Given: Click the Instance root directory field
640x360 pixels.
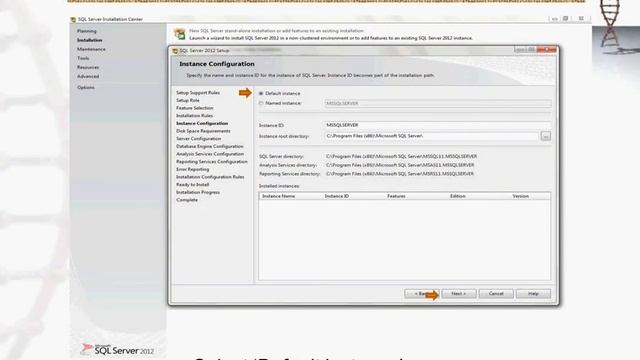Looking at the screenshot, I should click(431, 136).
